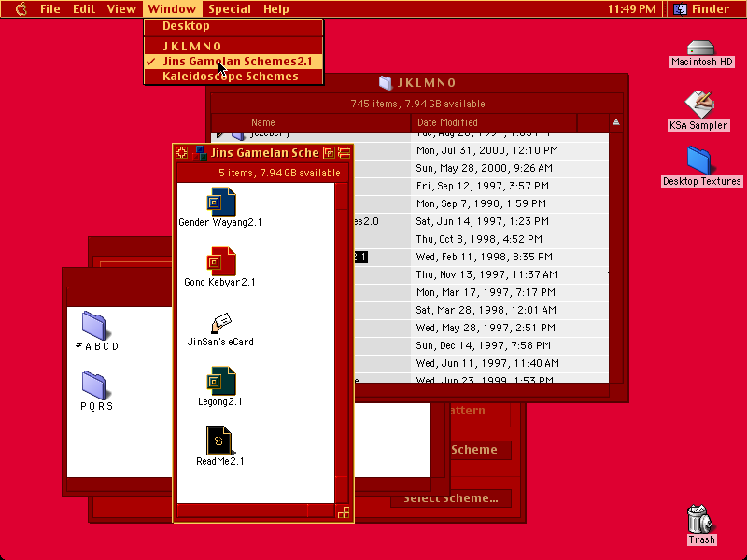747x560 pixels.
Task: Choose Jins Gamelan Schemes2.1 in Window menu
Action: (x=233, y=62)
